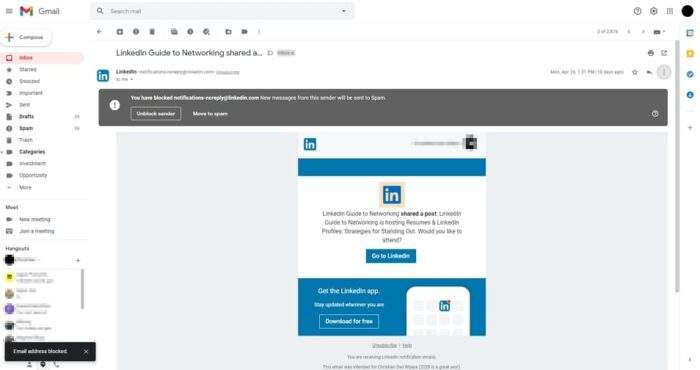Click the Unsubscribe link in email footer
The image size is (700, 370).
point(384,345)
